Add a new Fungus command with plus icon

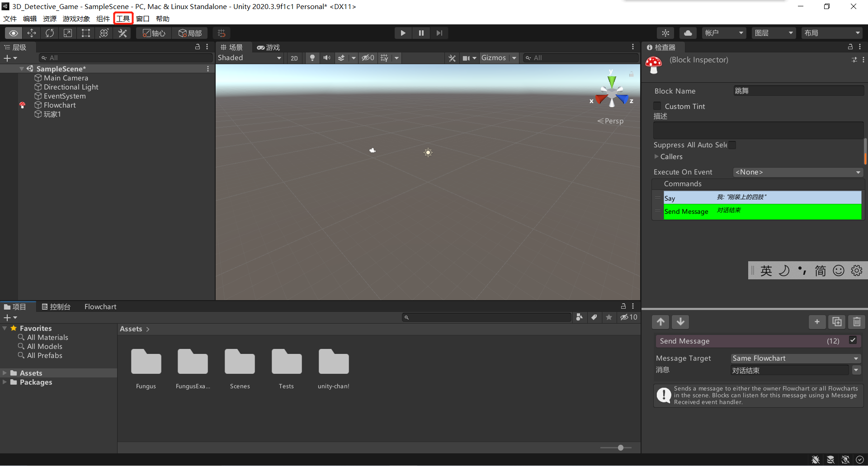tap(817, 322)
